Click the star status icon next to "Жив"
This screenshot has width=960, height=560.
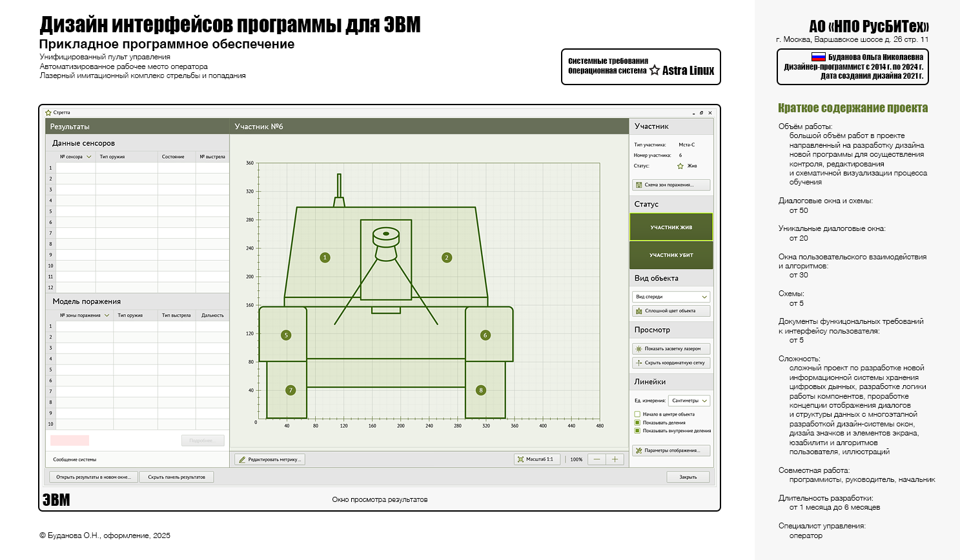click(x=680, y=166)
